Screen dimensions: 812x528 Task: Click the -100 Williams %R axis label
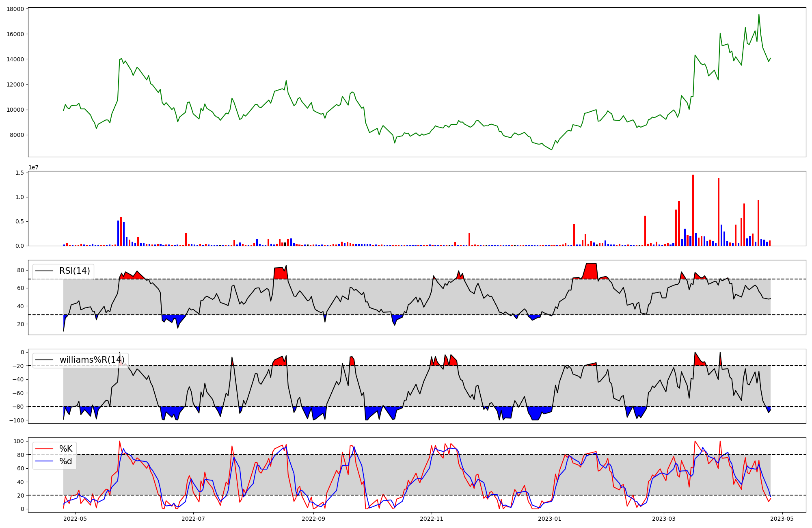coord(17,420)
